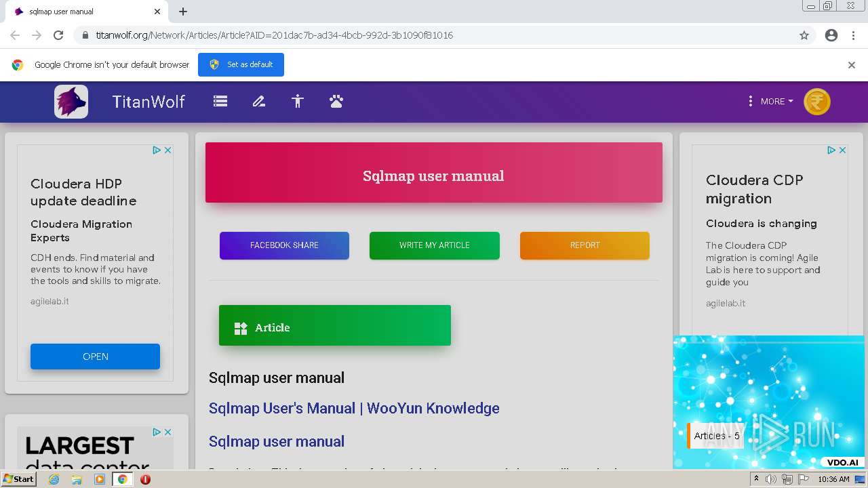868x488 pixels.
Task: Click the Cloudera CDP migration ad title
Action: coord(754,189)
